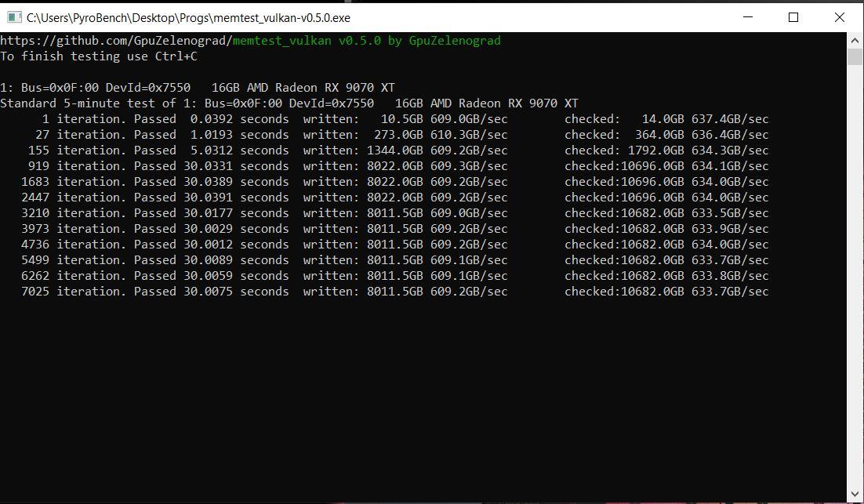The height and width of the screenshot is (504, 864).
Task: Click the '155 iteration. Passed 5.0312' row
Action: click(x=398, y=150)
